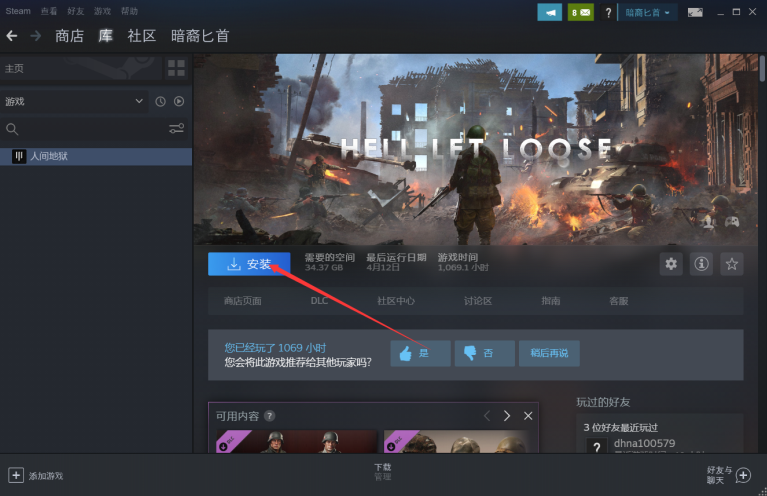767x496 pixels.
Task: Open the 游戏 menu in menu bar
Action: coord(102,11)
